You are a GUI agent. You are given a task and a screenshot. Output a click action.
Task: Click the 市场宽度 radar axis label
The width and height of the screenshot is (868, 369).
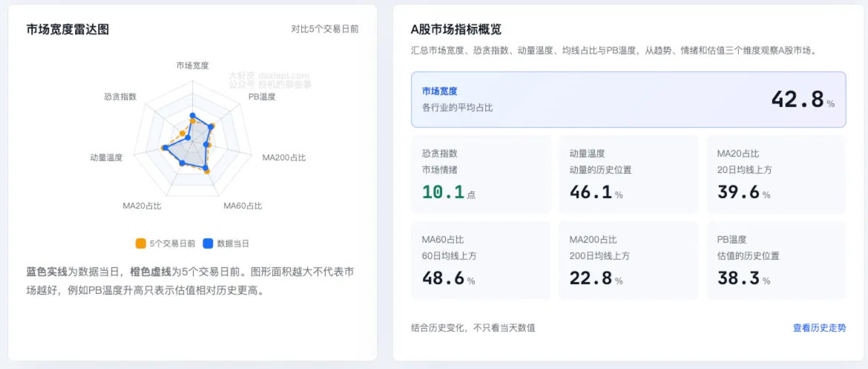coord(193,65)
